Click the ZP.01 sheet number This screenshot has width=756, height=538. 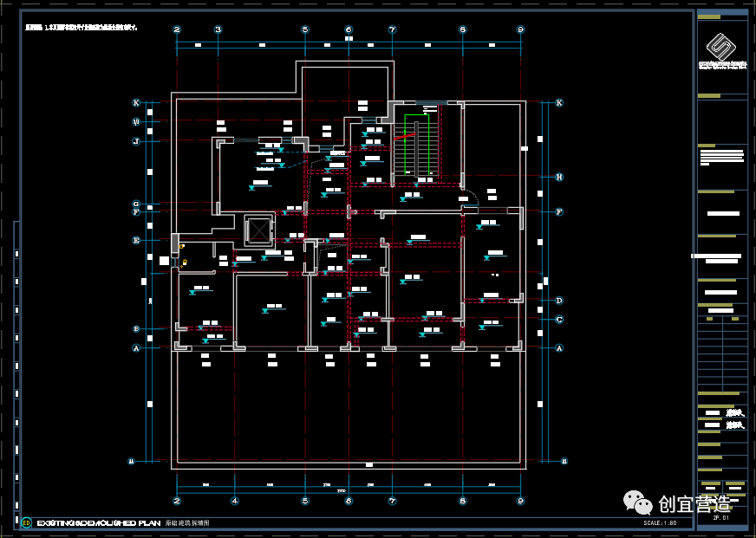pos(720,519)
